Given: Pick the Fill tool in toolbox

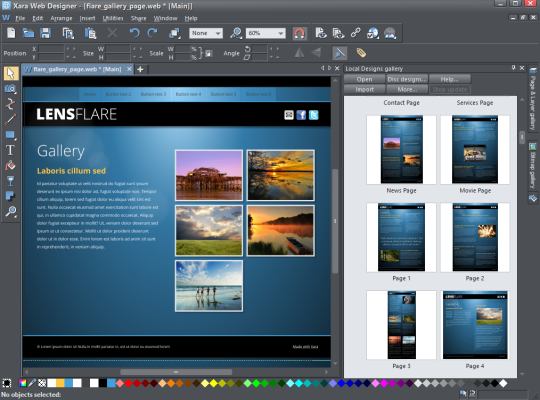Looking at the screenshot, I should [x=10, y=166].
